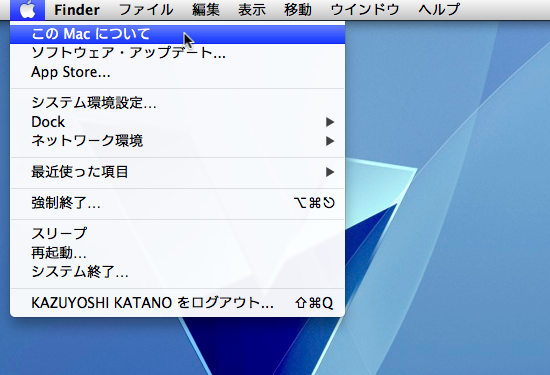Open システム環境設定…

pyautogui.click(x=177, y=103)
